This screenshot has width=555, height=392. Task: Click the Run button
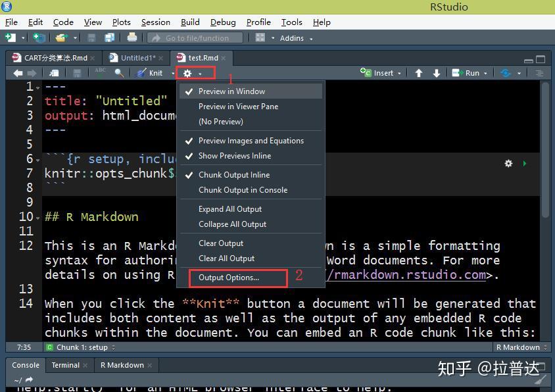466,73
